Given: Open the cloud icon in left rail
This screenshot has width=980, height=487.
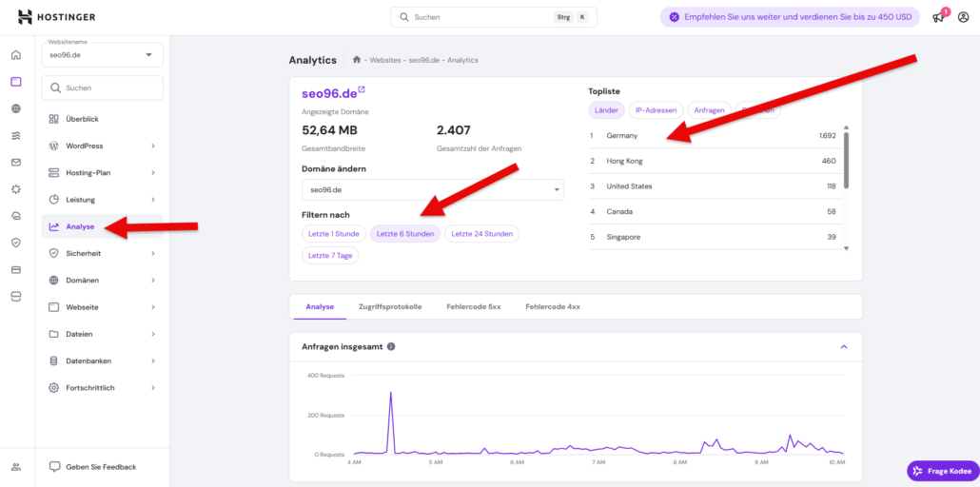Looking at the screenshot, I should pyautogui.click(x=16, y=216).
